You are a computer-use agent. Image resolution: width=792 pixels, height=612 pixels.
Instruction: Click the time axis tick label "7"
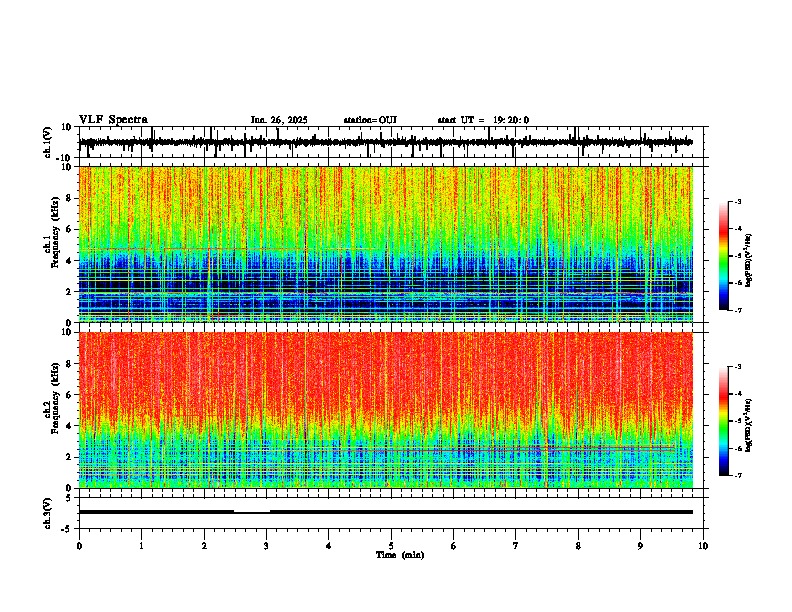click(516, 546)
